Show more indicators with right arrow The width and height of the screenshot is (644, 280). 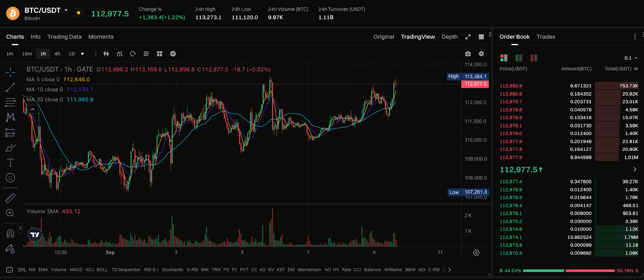450,270
